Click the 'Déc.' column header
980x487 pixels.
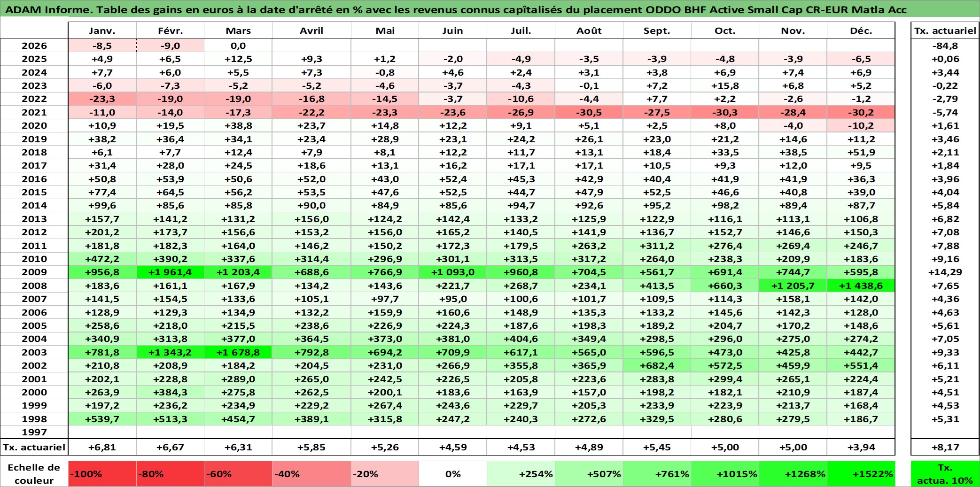[861, 31]
